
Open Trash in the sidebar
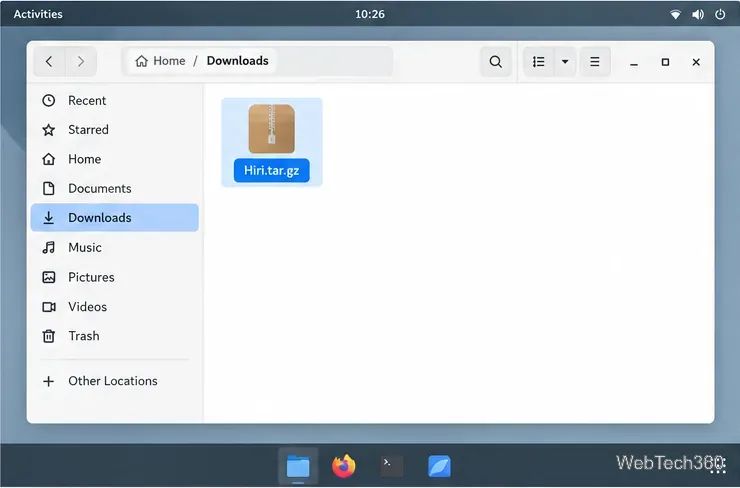tap(115, 336)
